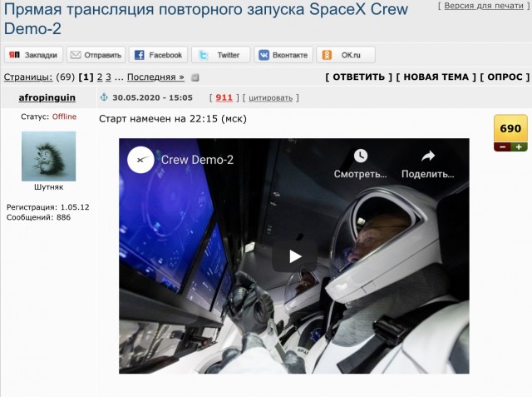The image size is (532, 397).
Task: Click the hedgehog avatar image
Action: tap(49, 156)
